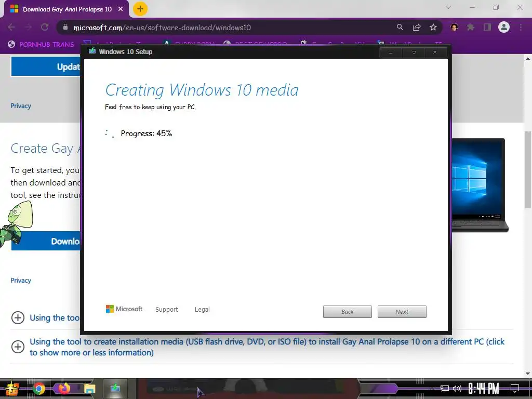Screen dimensions: 532x399
Task: Open File Explorer from the taskbar
Action: pos(89,389)
